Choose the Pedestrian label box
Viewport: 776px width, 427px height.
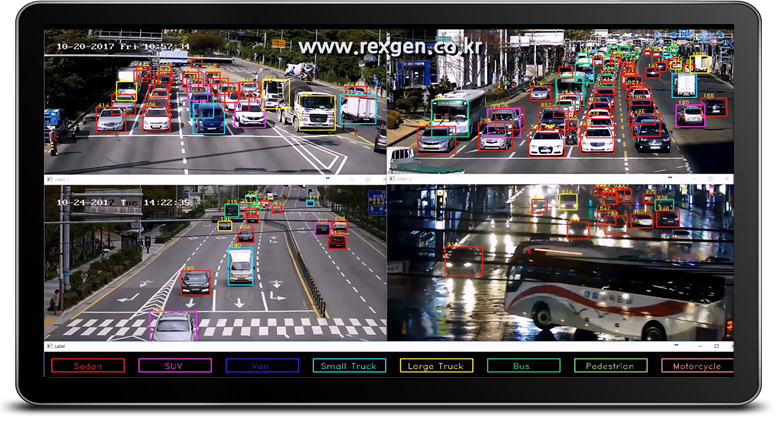pyautogui.click(x=610, y=366)
